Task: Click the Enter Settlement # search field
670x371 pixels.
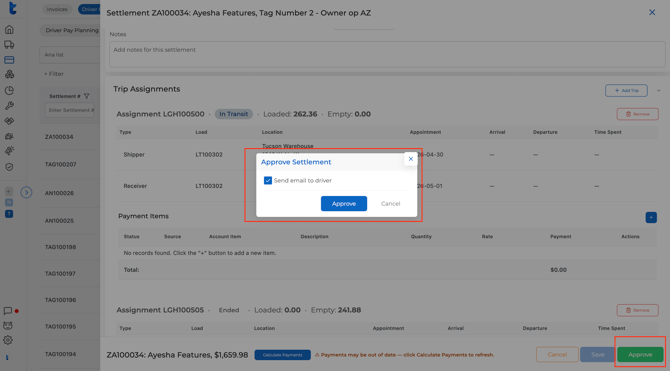Action: [70, 110]
